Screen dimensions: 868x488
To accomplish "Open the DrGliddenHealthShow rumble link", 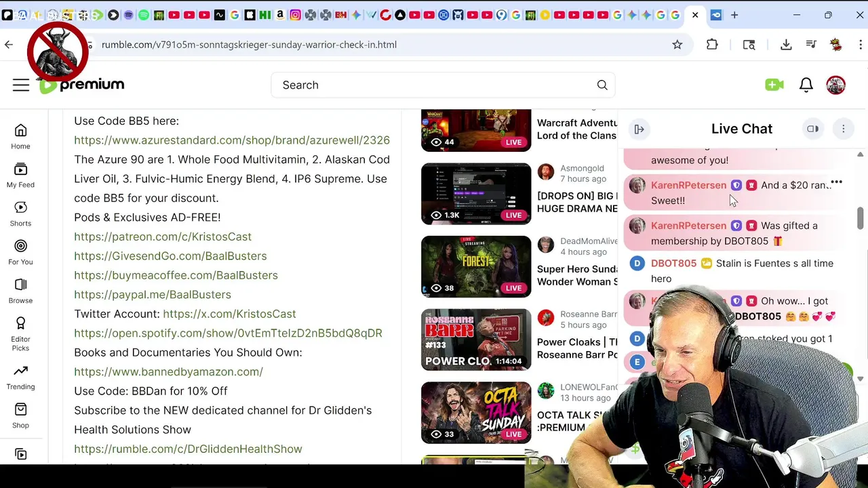I will (188, 449).
